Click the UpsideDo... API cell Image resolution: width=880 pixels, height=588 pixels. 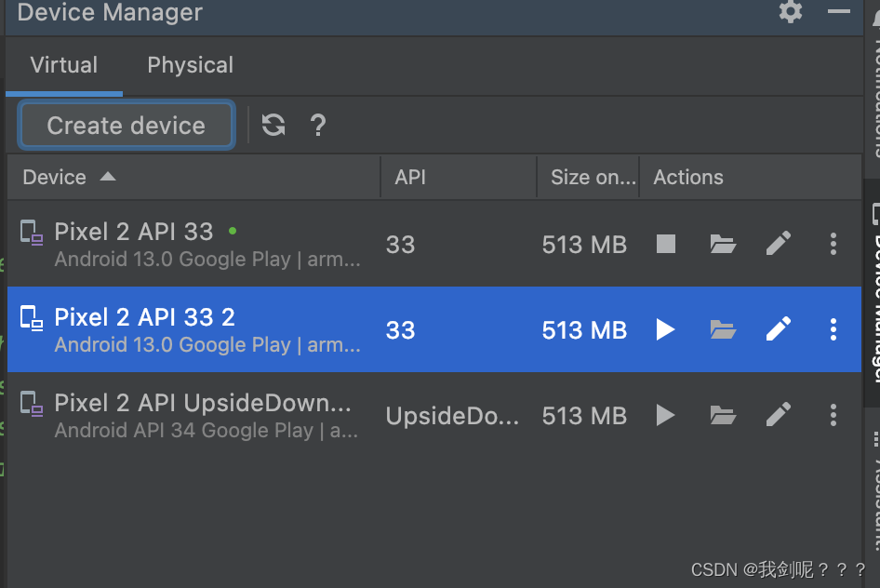[x=452, y=416]
